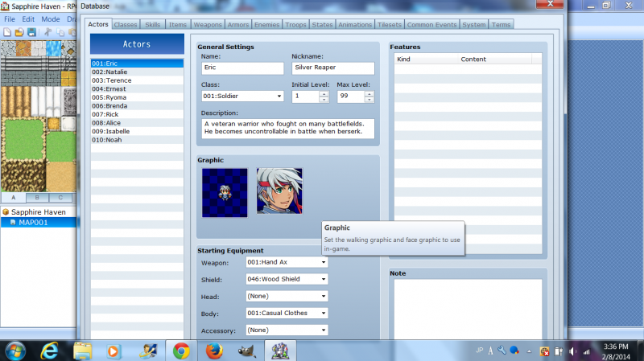Open Windows Media Player taskbar icon
Image resolution: width=644 pixels, height=361 pixels.
pyautogui.click(x=115, y=350)
